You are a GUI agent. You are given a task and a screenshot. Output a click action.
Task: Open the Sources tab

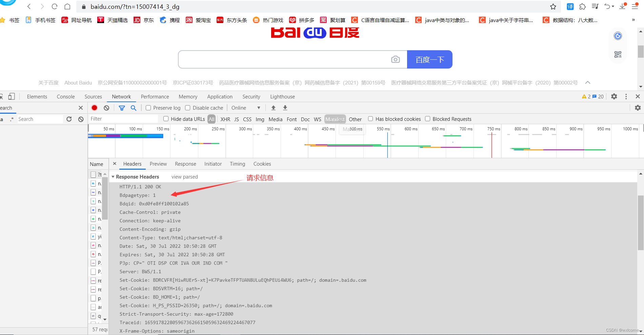93,96
